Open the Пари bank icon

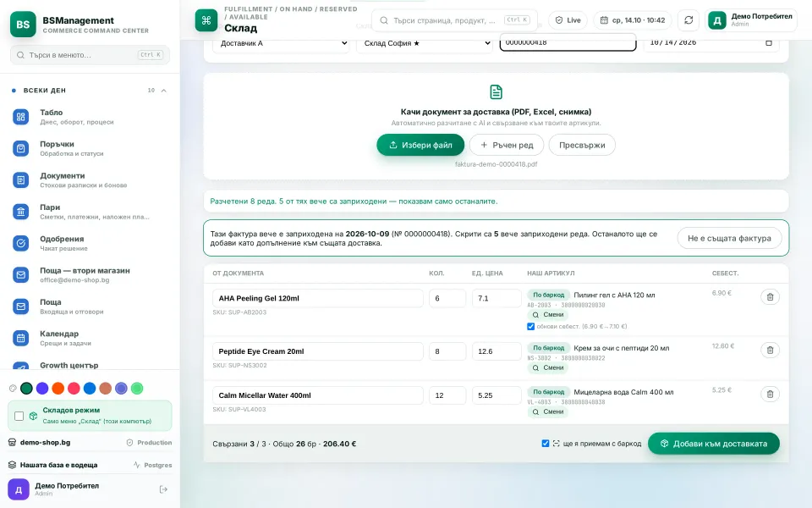tap(20, 212)
